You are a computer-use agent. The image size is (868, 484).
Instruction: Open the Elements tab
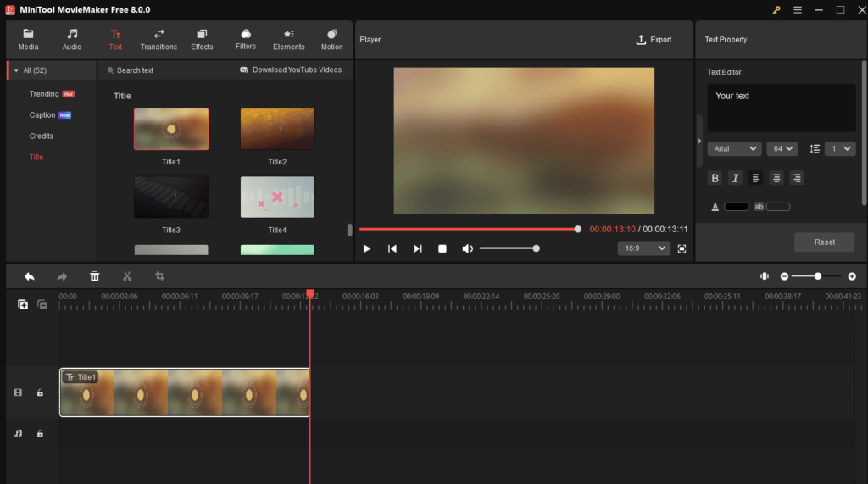click(289, 40)
